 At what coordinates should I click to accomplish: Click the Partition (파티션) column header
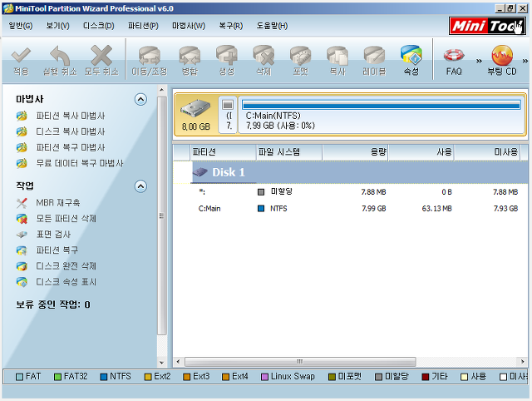pyautogui.click(x=223, y=152)
